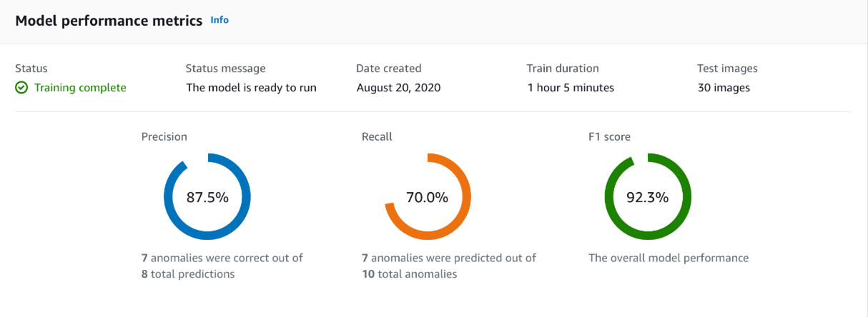Click the 30 images test count
The height and width of the screenshot is (317, 868).
[x=724, y=88]
